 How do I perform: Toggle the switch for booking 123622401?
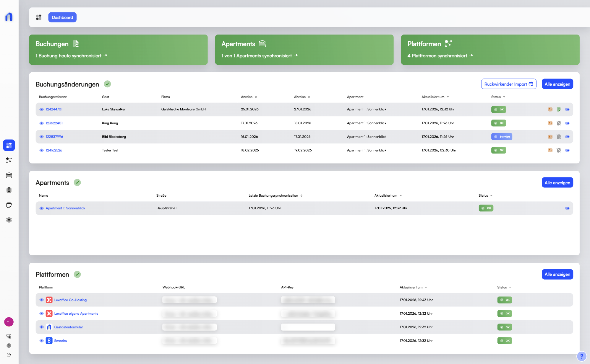567,123
